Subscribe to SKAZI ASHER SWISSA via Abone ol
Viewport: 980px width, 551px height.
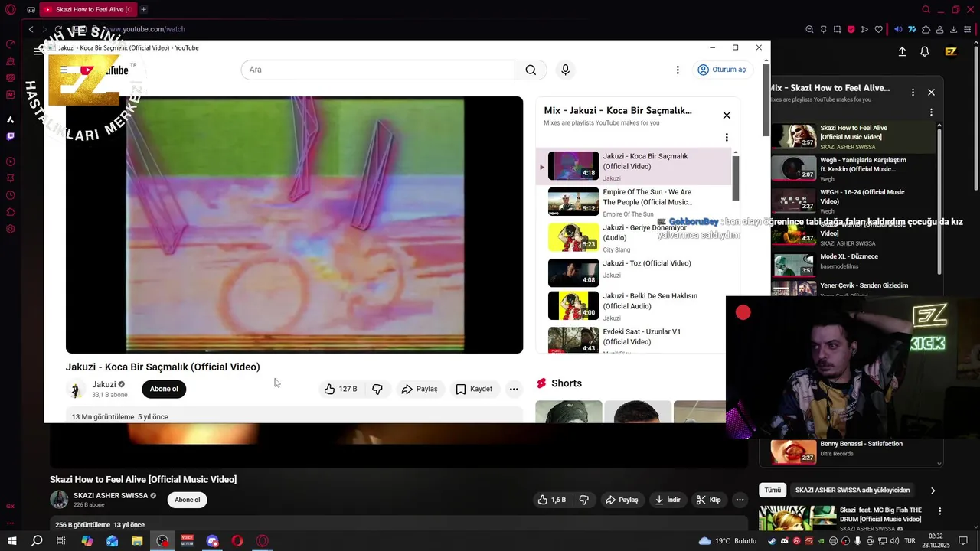188,500
